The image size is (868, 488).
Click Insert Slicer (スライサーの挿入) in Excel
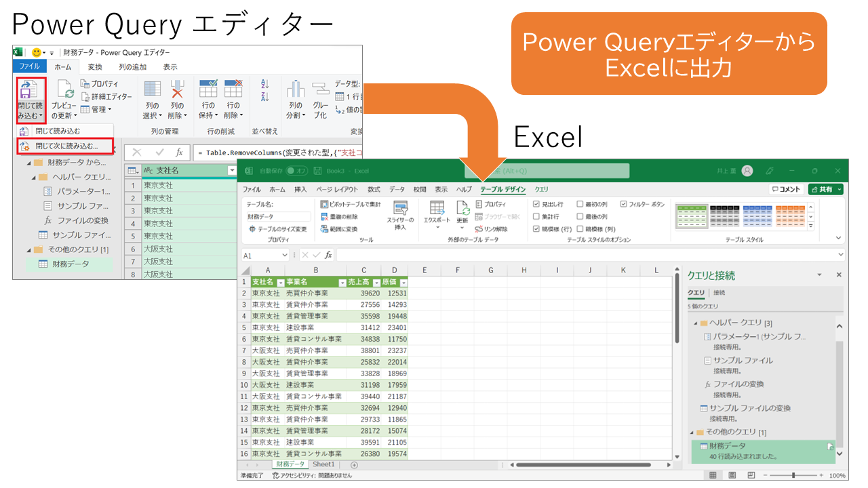tap(400, 216)
